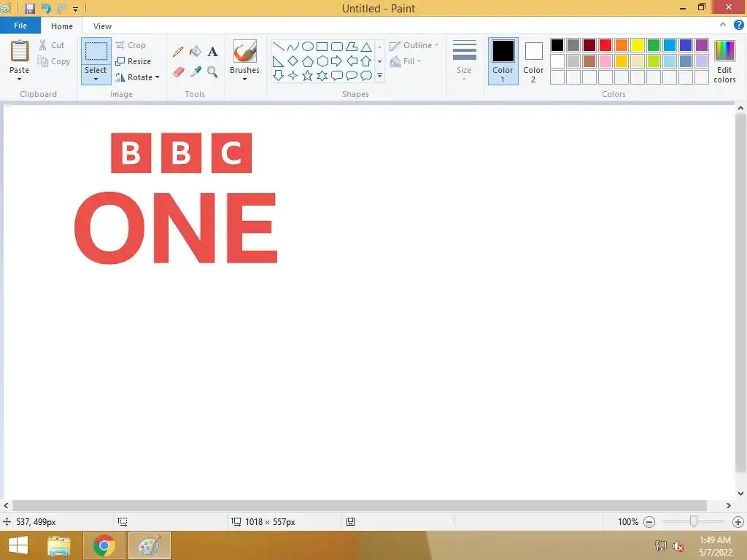Choose the Five-point star shape
Image resolution: width=747 pixels, height=560 pixels.
[x=308, y=75]
